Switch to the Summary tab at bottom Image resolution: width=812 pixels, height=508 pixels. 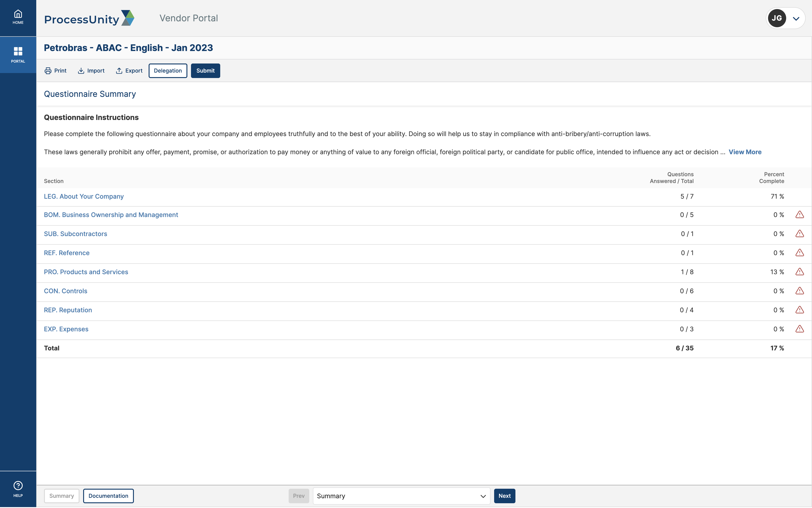click(x=62, y=496)
